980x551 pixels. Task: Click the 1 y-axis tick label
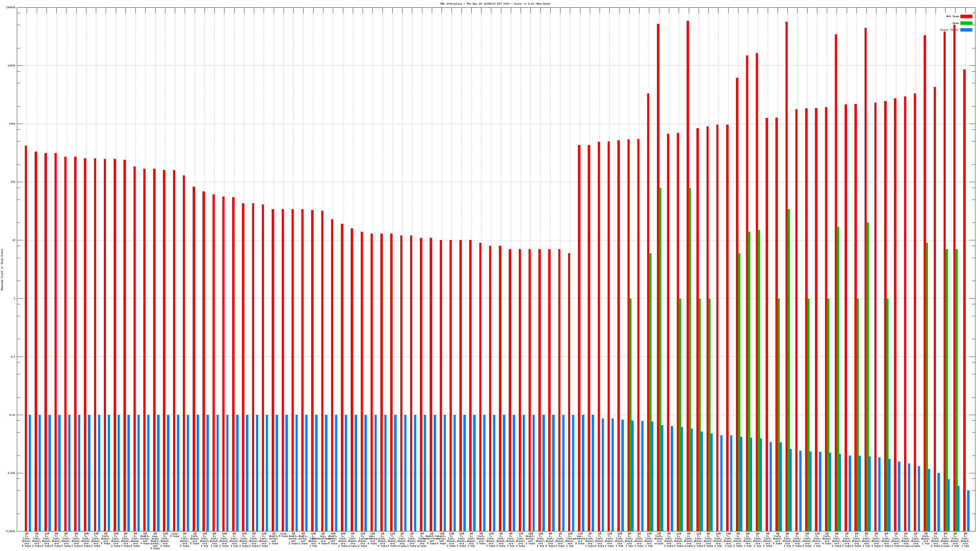point(14,298)
